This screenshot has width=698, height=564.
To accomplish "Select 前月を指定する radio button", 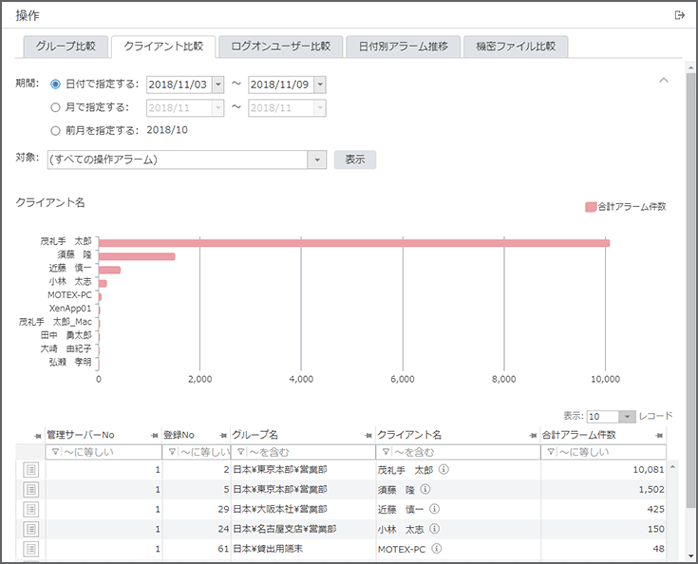I will tap(55, 130).
